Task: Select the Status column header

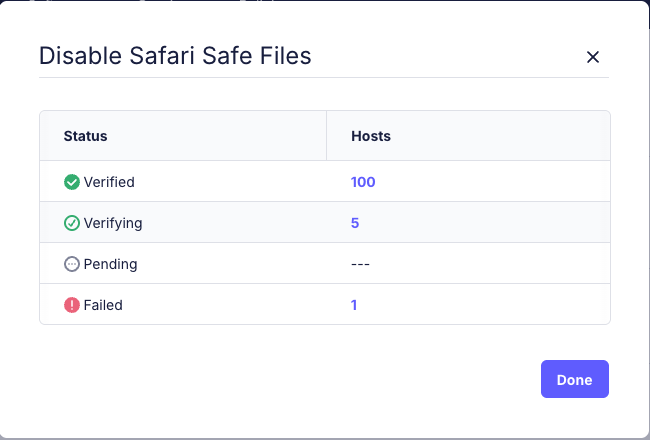Action: click(85, 136)
